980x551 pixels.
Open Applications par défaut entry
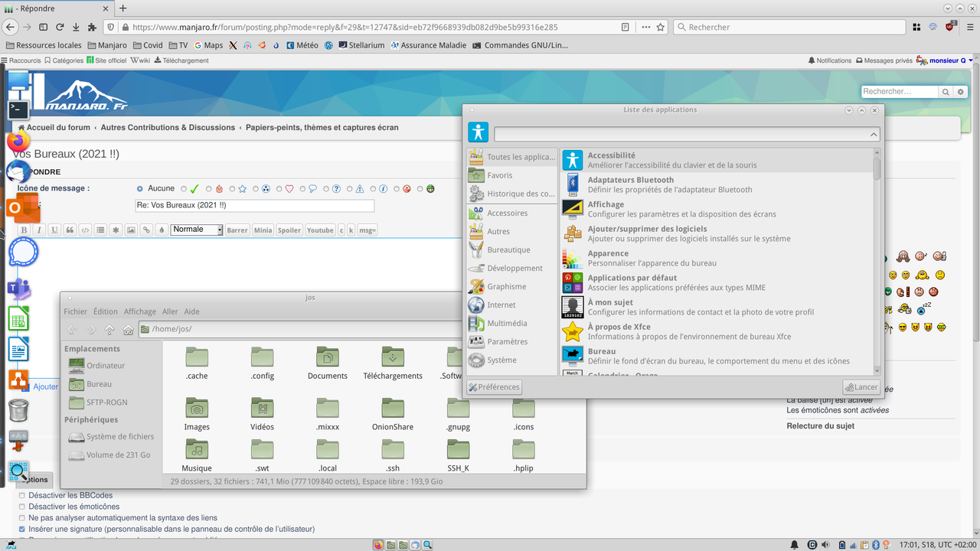click(x=718, y=282)
